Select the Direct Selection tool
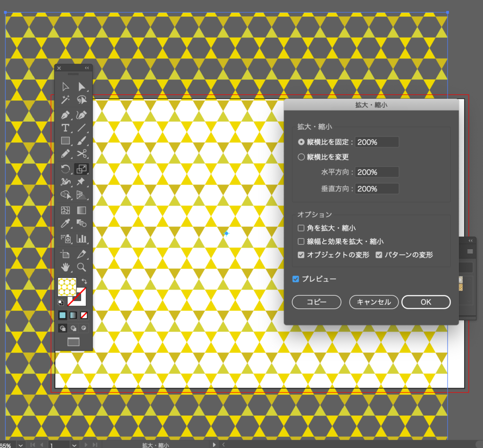The height and width of the screenshot is (448, 483). point(82,86)
